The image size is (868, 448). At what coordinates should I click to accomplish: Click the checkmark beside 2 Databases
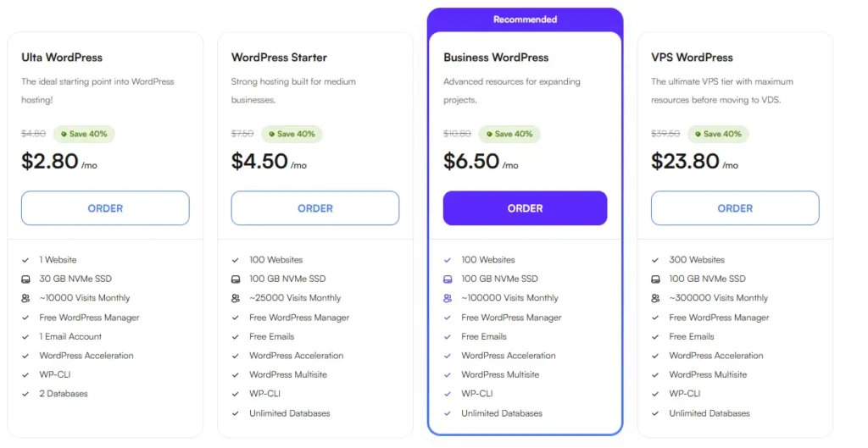pyautogui.click(x=25, y=394)
